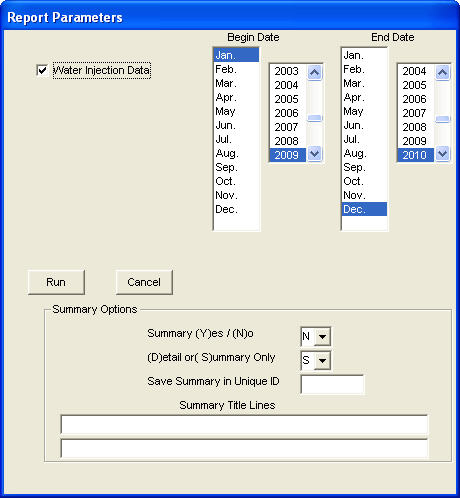Select 2006 in the Begin Date year list
The image size is (460, 498).
pyautogui.click(x=288, y=113)
